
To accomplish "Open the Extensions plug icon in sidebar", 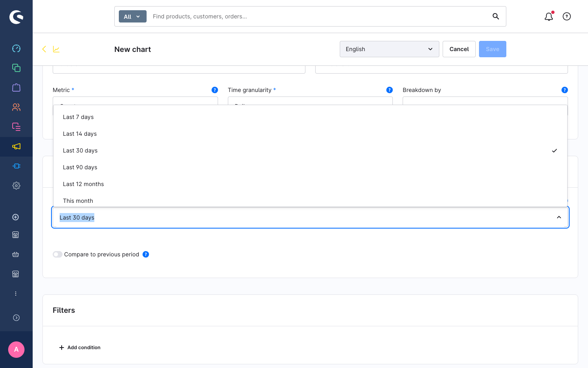I will click(x=16, y=166).
